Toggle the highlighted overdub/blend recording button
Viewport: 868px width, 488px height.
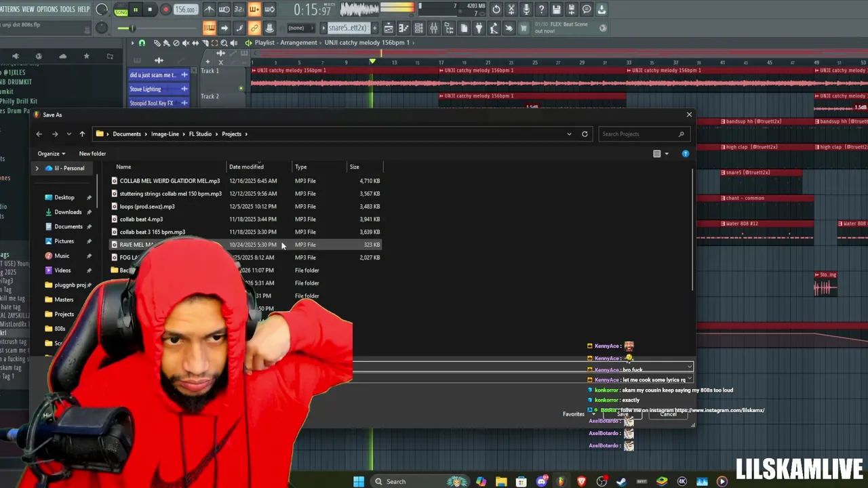pos(254,9)
